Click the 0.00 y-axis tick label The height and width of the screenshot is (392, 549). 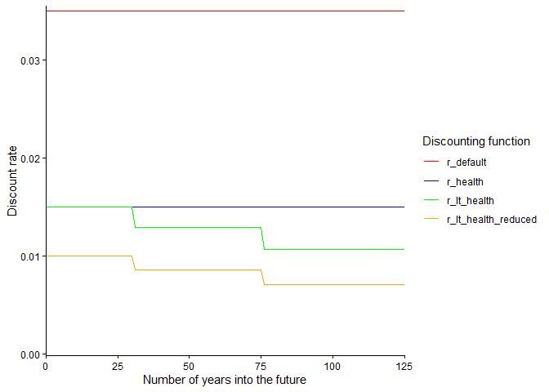(30, 354)
